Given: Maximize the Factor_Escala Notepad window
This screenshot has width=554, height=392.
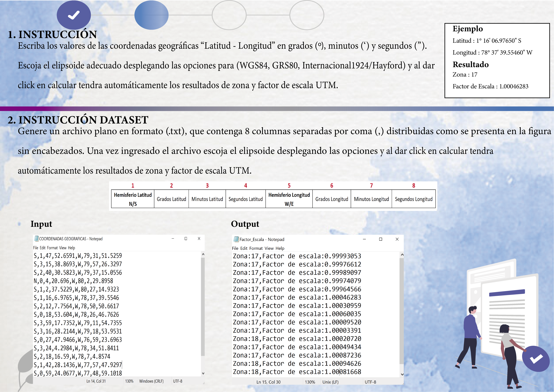Looking at the screenshot, I should pyautogui.click(x=381, y=239).
